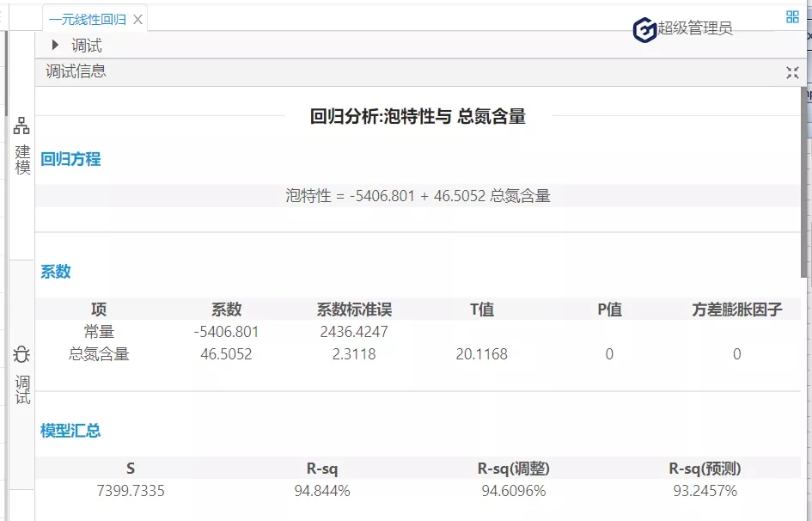The height and width of the screenshot is (521, 812).
Task: Expand the 调试 section triangle arrow
Action: point(55,46)
